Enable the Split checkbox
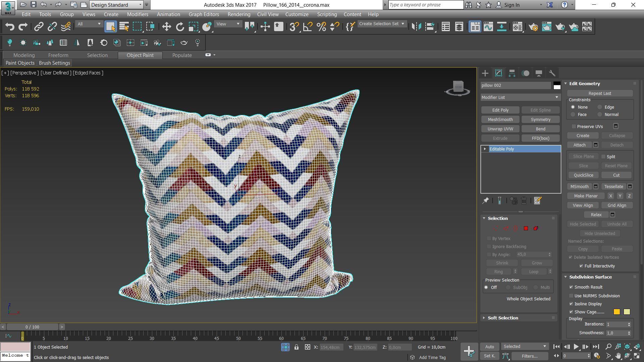The height and width of the screenshot is (362, 644). [x=603, y=157]
